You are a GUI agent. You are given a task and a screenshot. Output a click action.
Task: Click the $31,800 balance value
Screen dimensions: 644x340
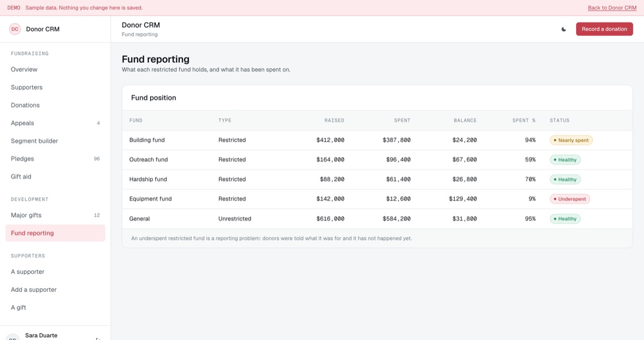click(465, 219)
